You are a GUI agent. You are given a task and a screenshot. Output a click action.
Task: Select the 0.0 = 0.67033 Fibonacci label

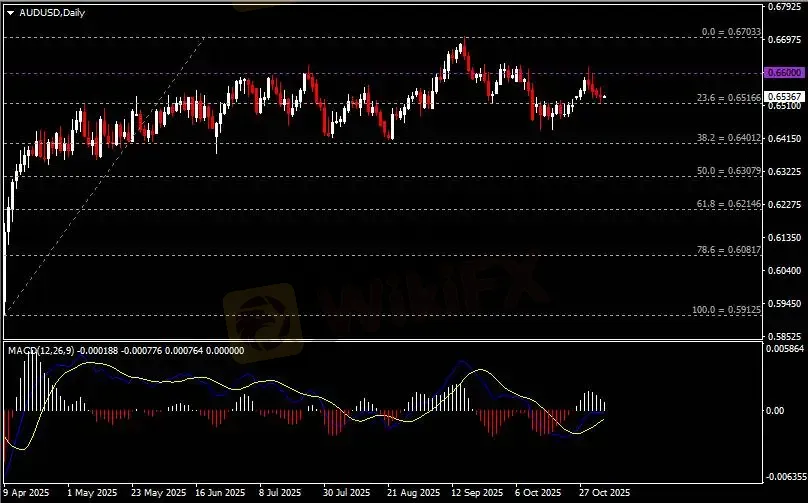[731, 33]
